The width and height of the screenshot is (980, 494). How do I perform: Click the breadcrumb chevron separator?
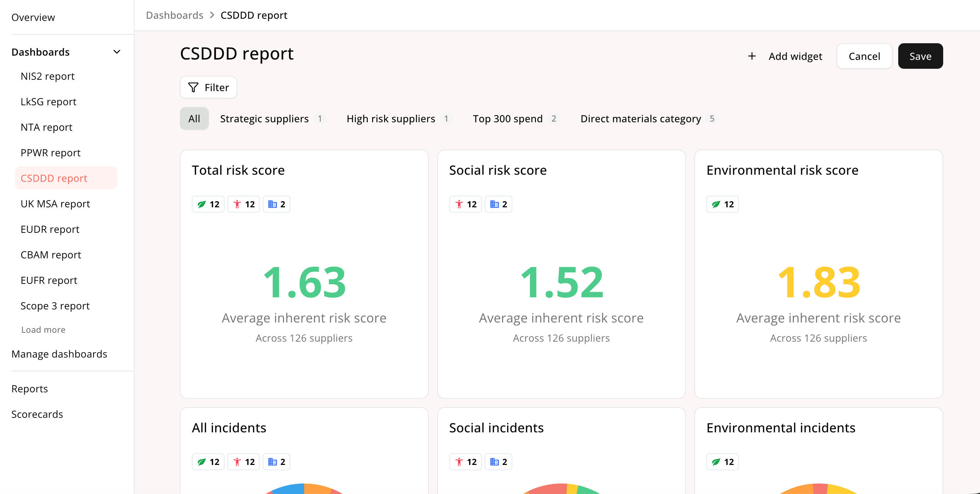[x=212, y=15]
